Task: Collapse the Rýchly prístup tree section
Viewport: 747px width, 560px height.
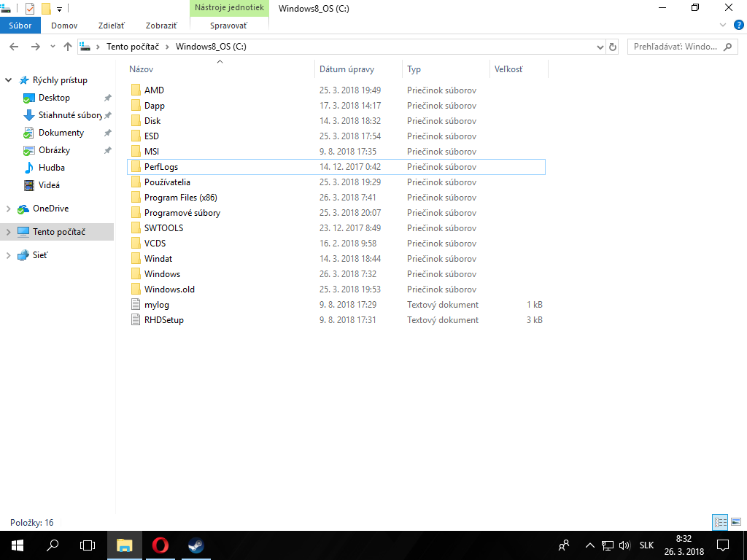Action: tap(8, 80)
